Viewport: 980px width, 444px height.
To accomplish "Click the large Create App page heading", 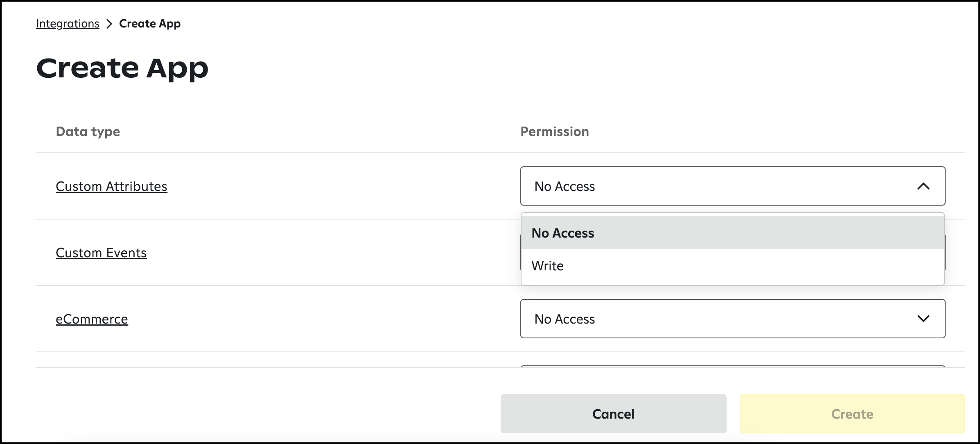I will click(x=122, y=68).
